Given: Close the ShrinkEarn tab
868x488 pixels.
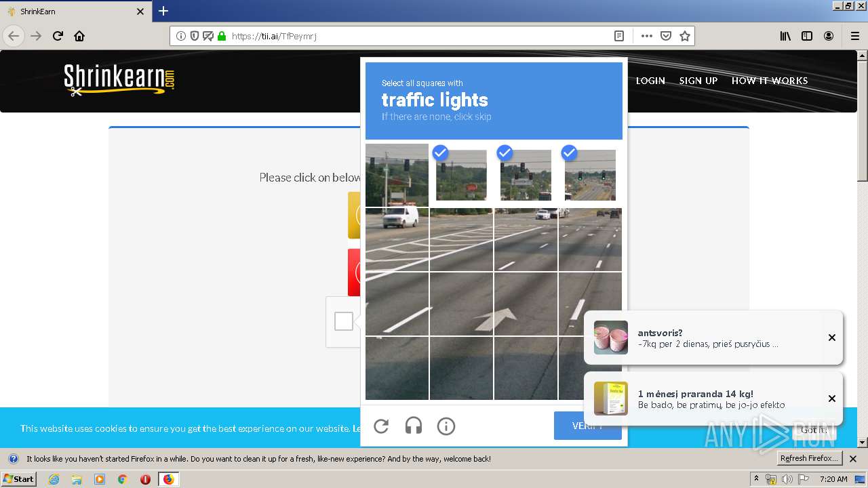Looking at the screenshot, I should (140, 12).
